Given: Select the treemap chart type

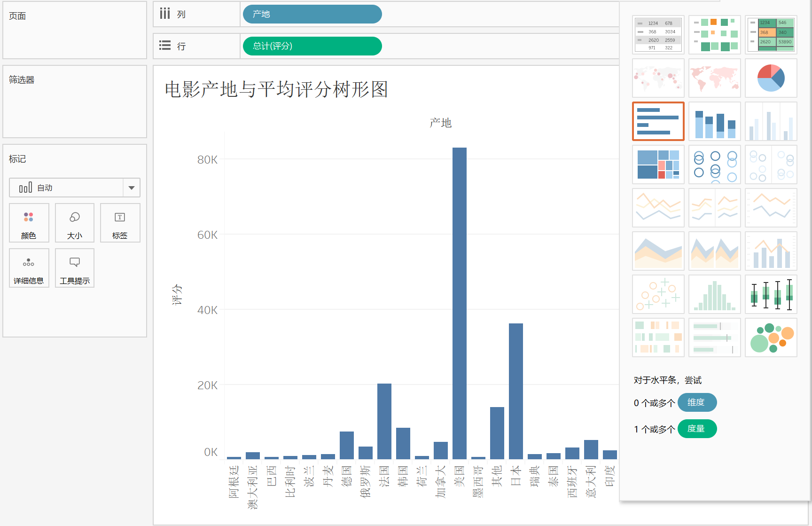Looking at the screenshot, I should [658, 165].
